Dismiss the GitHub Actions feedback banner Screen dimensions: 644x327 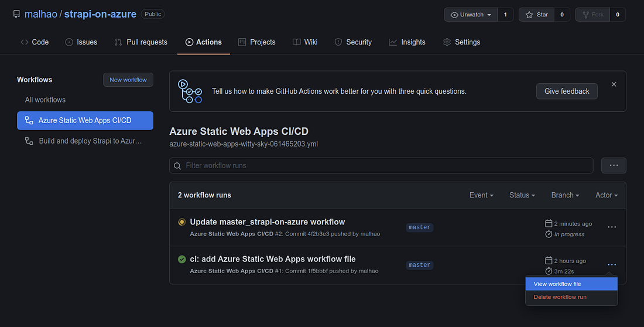point(614,84)
